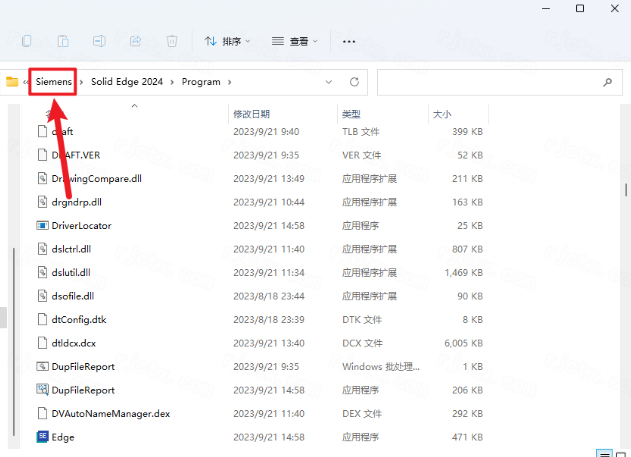Click the rename icon in toolbar
The width and height of the screenshot is (631, 457).
point(99,41)
